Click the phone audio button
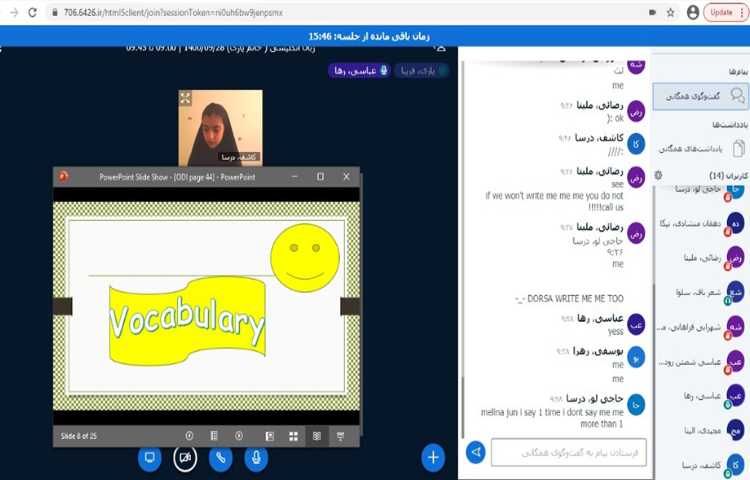Viewport: 750px width, 480px height. point(221,458)
